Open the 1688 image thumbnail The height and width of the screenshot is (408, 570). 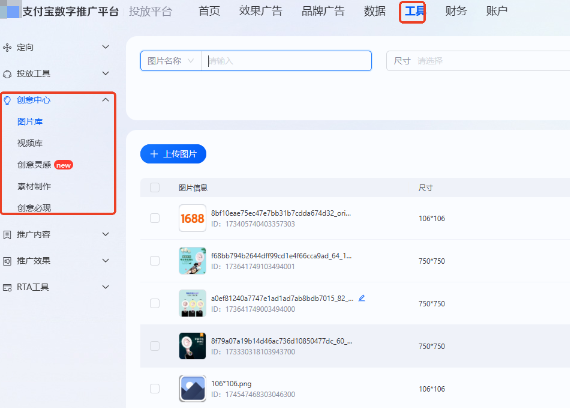(192, 218)
